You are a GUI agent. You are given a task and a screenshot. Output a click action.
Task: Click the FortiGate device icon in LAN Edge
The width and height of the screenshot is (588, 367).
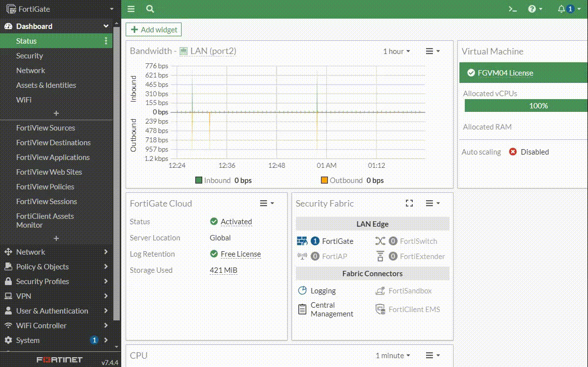click(302, 241)
